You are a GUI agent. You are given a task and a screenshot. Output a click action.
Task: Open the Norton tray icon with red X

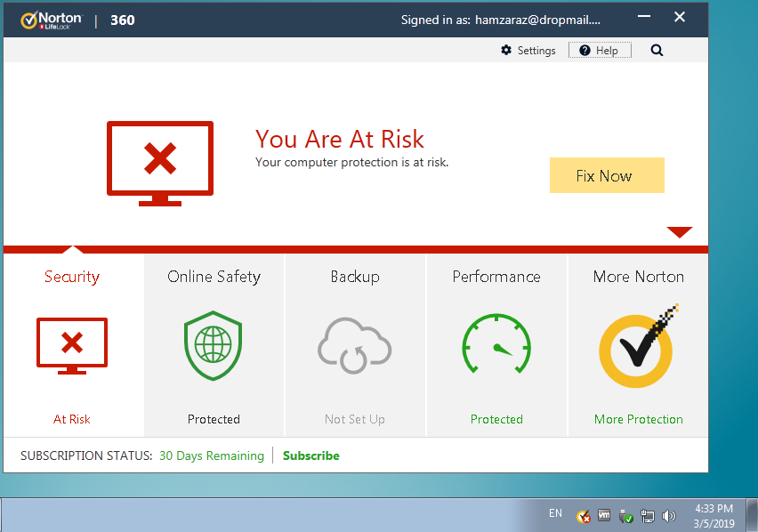click(584, 517)
